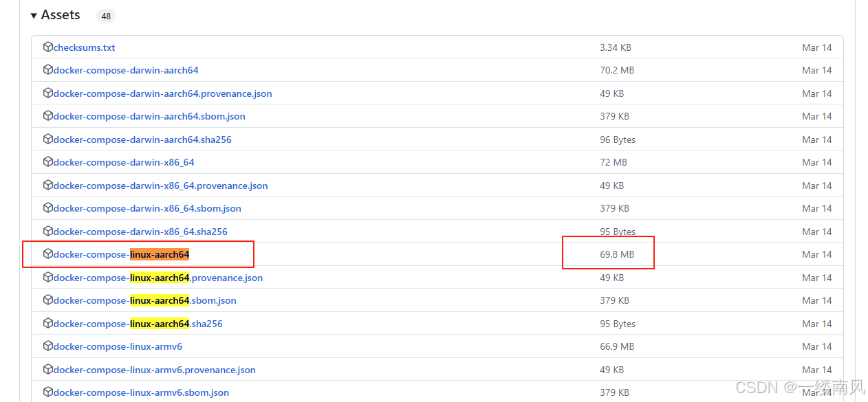The image size is (868, 402).
Task: Click the 66.9 MB size value
Action: pos(617,346)
